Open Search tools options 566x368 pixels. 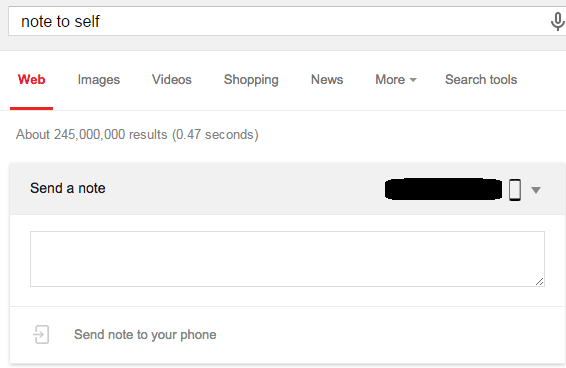481,79
